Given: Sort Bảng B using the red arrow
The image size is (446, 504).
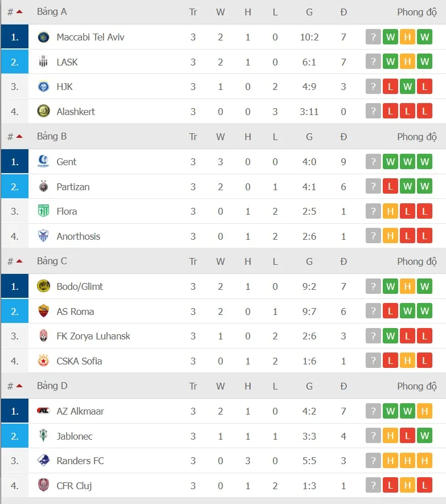Looking at the screenshot, I should [x=19, y=137].
